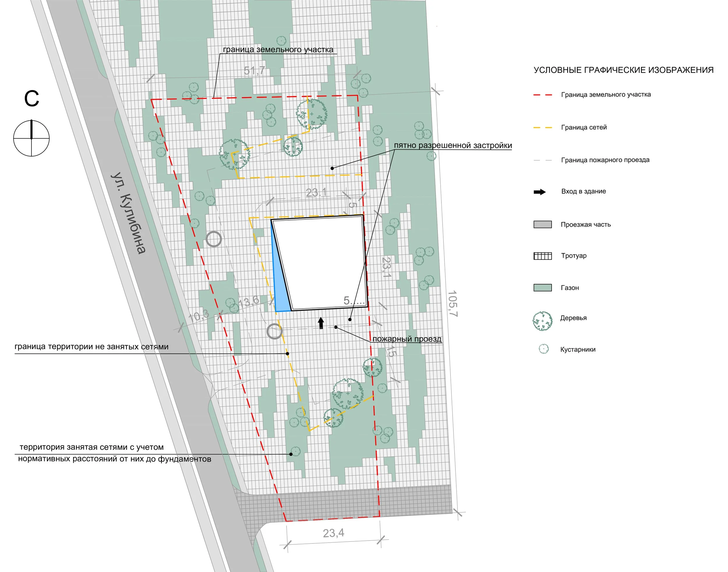Image resolution: width=728 pixels, height=572 pixels.
Task: Click the vertical dimension value '105,7'
Action: pyautogui.click(x=453, y=303)
